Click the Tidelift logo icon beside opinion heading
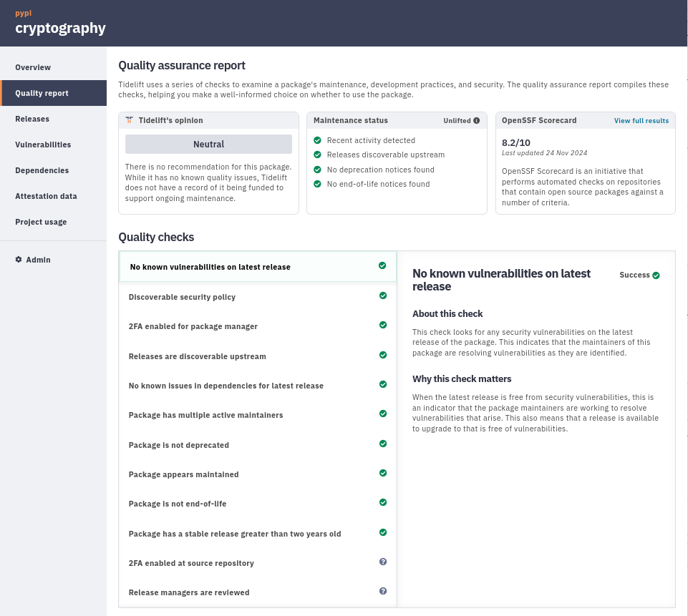The height and width of the screenshot is (616, 688). [x=129, y=120]
